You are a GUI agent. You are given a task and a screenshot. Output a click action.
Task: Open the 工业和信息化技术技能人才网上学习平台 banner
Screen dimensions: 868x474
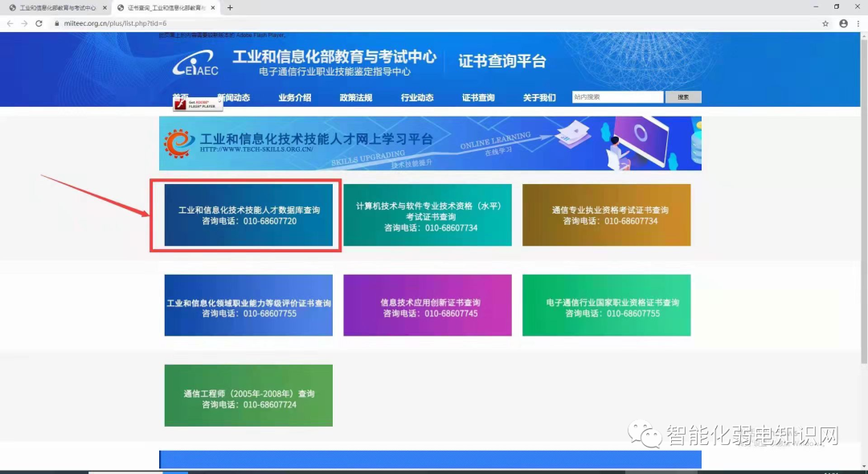(430, 143)
